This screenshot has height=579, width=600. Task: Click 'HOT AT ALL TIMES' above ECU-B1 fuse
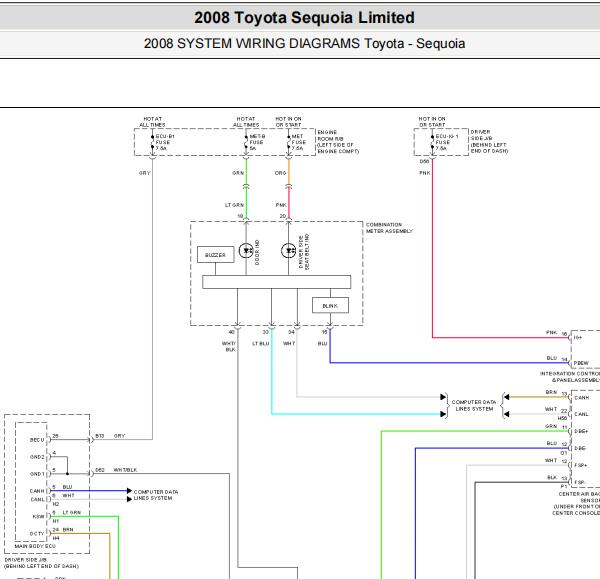click(x=152, y=122)
